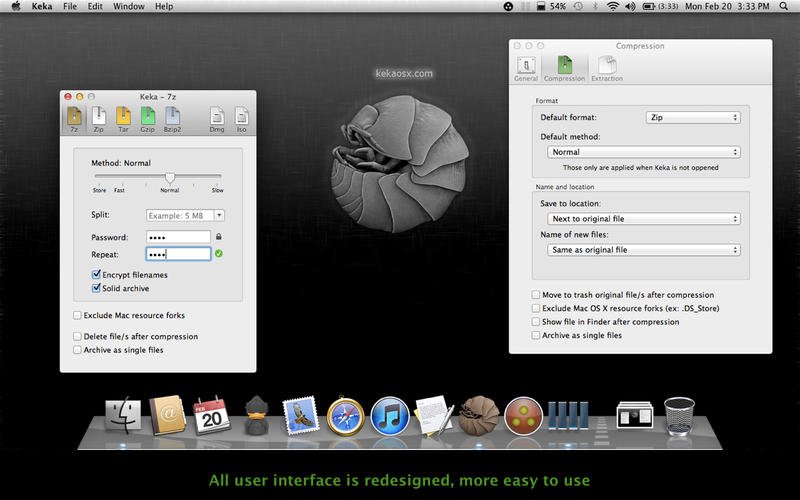
Task: Open the Default method Normal dropdown
Action: [x=643, y=152]
